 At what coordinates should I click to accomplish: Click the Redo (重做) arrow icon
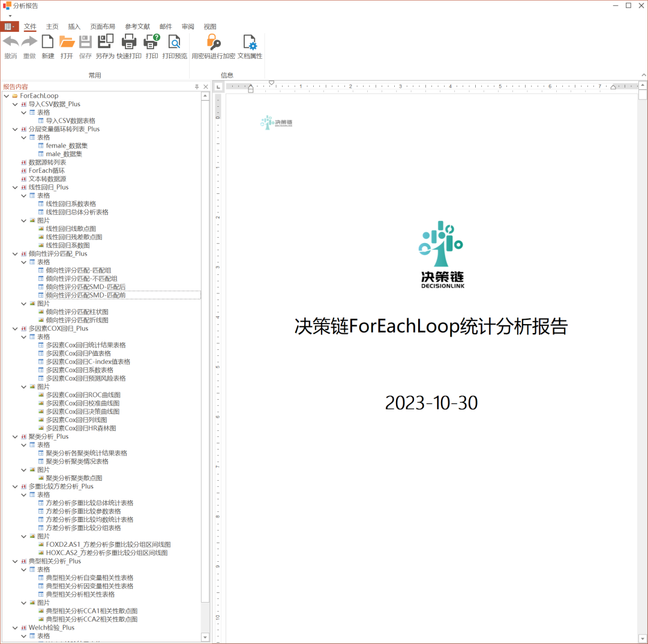(29, 42)
